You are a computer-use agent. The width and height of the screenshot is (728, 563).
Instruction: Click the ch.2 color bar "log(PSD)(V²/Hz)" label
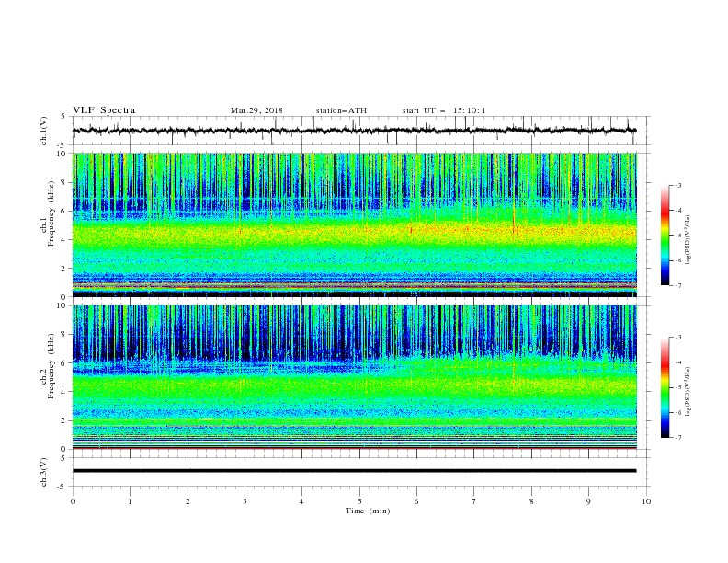pyautogui.click(x=688, y=392)
